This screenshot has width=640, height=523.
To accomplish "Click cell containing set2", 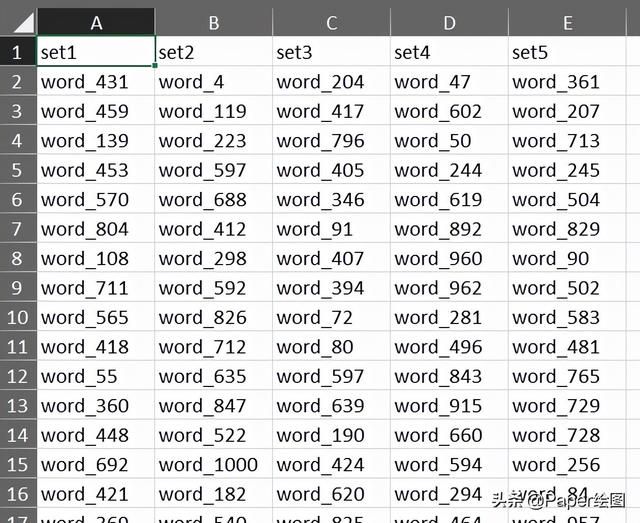I will tap(213, 51).
